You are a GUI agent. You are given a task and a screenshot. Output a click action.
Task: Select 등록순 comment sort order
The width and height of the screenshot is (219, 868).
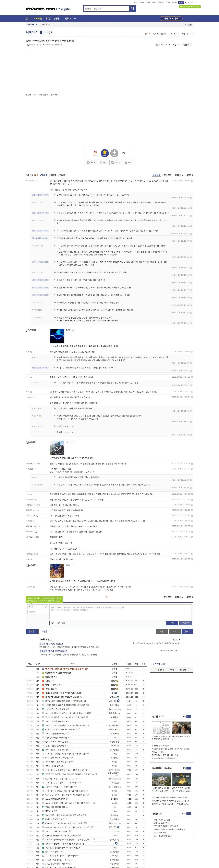[44, 175]
